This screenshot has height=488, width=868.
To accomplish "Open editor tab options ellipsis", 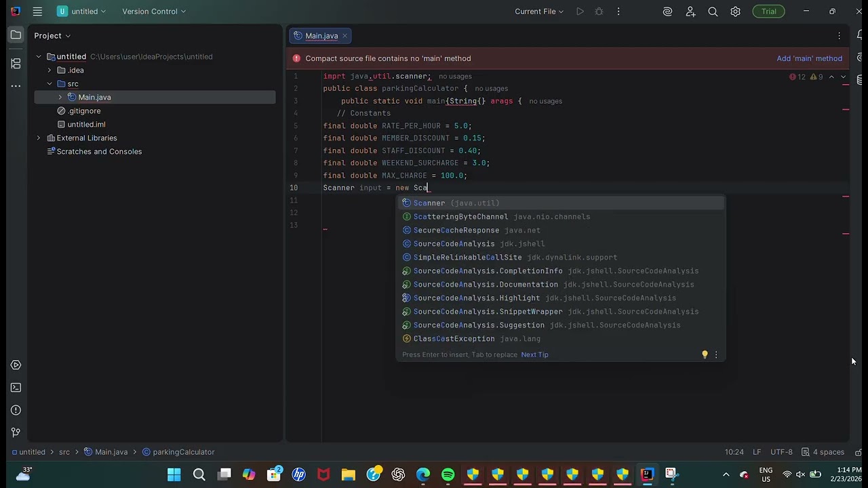I will tap(839, 36).
